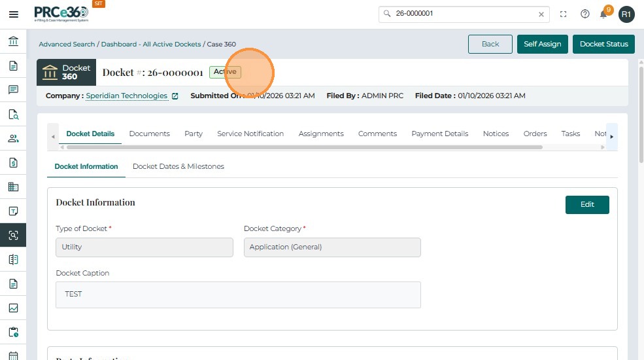Open Speridian Technologies external link icon
This screenshot has height=360, width=644.
[175, 96]
